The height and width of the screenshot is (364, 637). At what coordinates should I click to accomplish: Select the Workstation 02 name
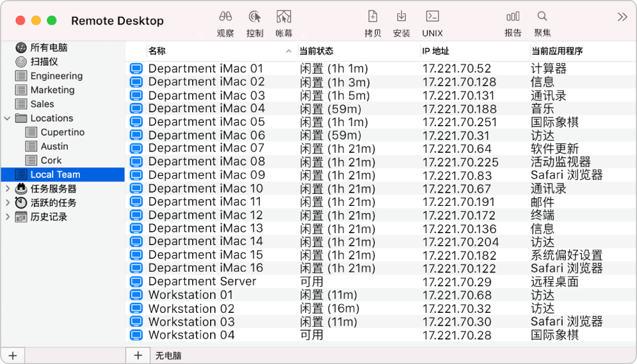(x=191, y=308)
